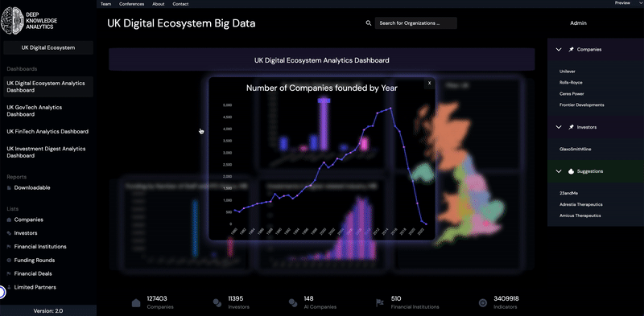Click the round widget button at left edge
Image resolution: width=644 pixels, height=316 pixels.
coord(2,292)
